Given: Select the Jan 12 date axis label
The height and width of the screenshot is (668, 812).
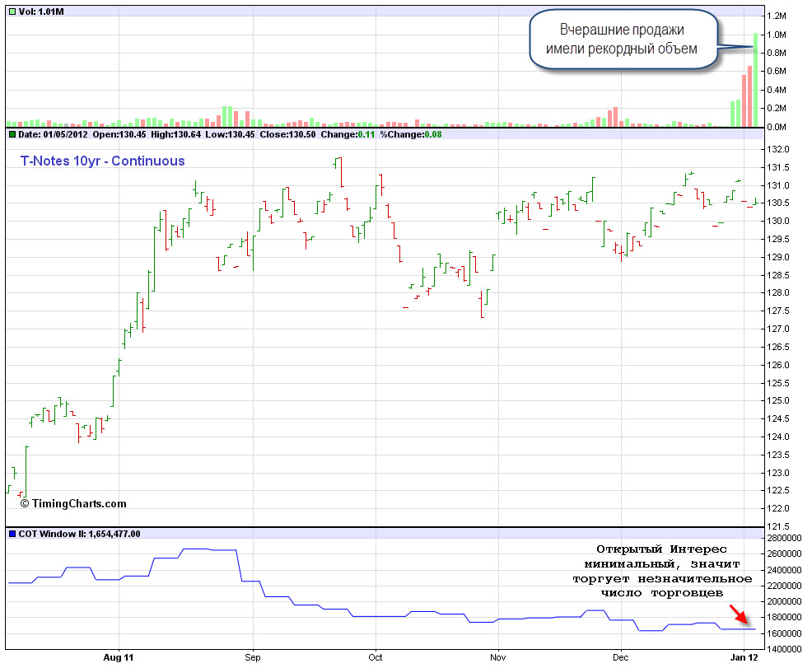Looking at the screenshot, I should coord(744,657).
